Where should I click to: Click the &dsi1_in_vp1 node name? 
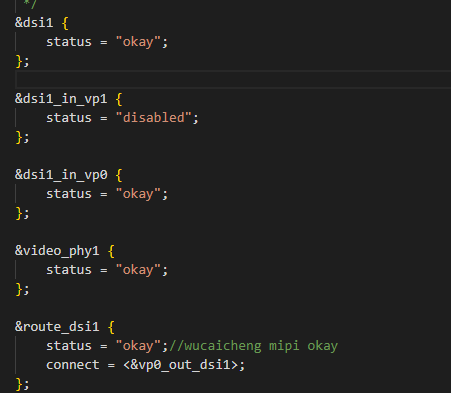tap(61, 99)
